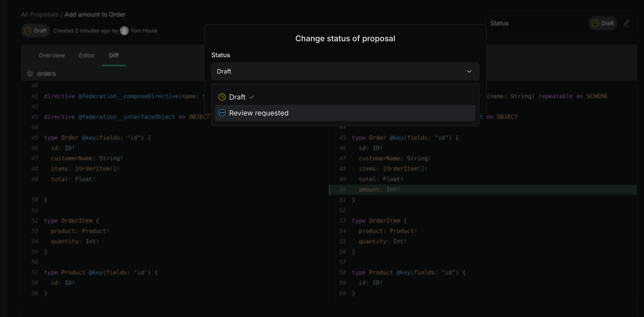This screenshot has width=644, height=317.
Task: Click the highlighted "amount: Int!" added line
Action: point(379,190)
